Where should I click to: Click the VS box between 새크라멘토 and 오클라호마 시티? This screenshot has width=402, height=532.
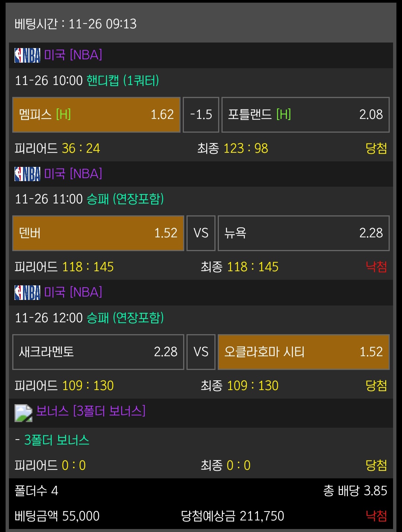(x=201, y=352)
